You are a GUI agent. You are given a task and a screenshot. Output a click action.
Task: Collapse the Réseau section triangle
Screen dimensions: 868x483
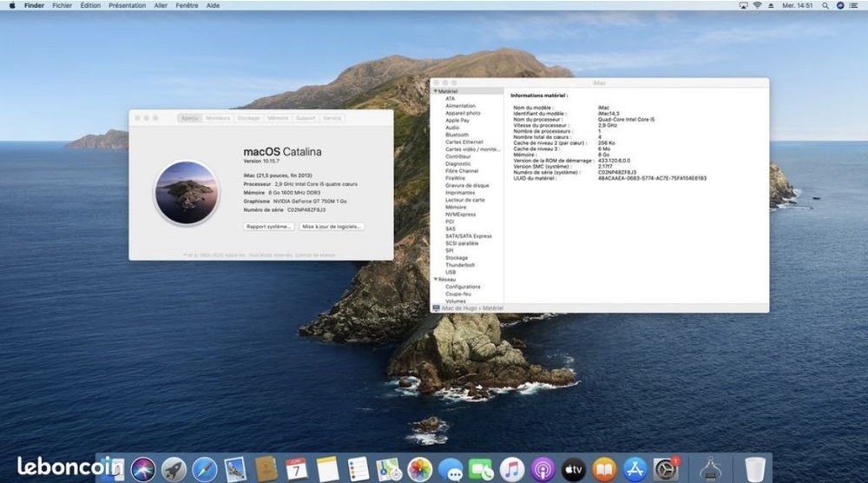435,279
